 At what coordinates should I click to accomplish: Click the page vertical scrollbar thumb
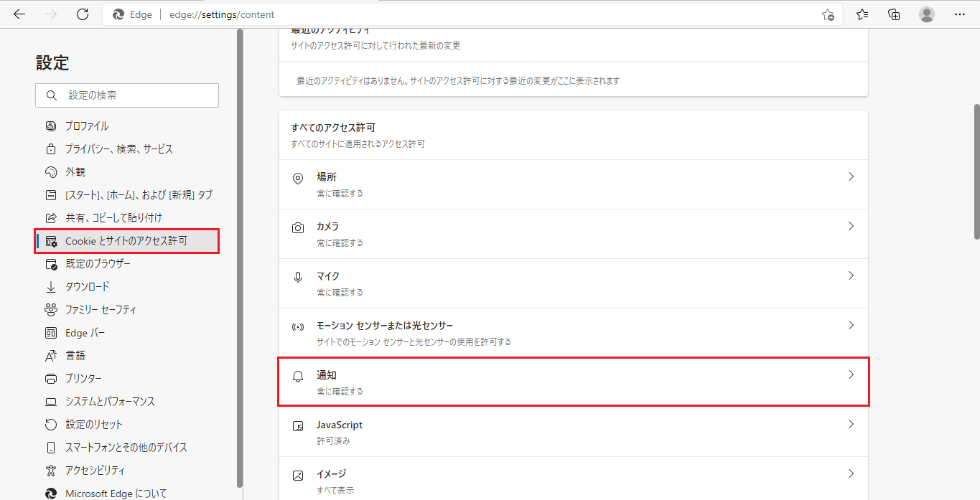pos(976,172)
